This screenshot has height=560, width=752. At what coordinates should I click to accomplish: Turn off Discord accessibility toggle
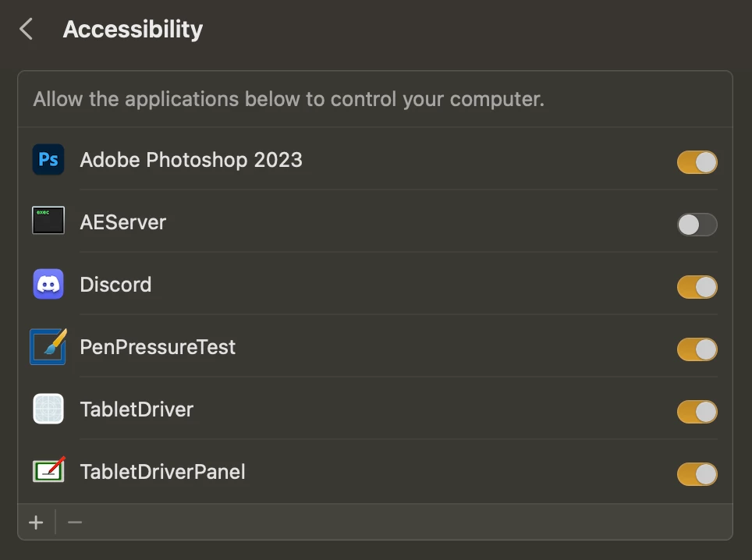point(697,287)
